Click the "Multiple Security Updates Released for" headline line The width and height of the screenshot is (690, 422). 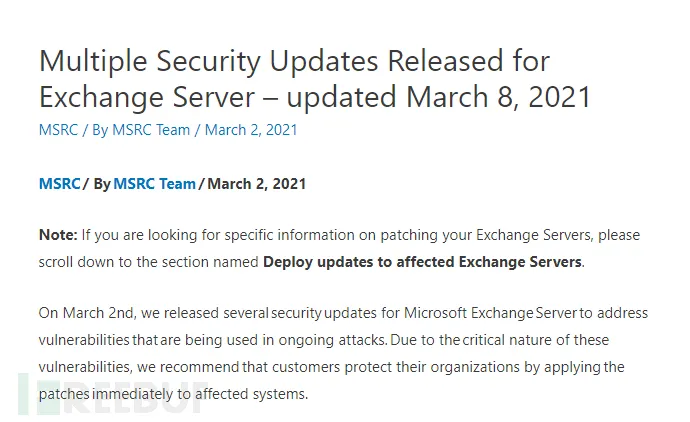tap(294, 61)
